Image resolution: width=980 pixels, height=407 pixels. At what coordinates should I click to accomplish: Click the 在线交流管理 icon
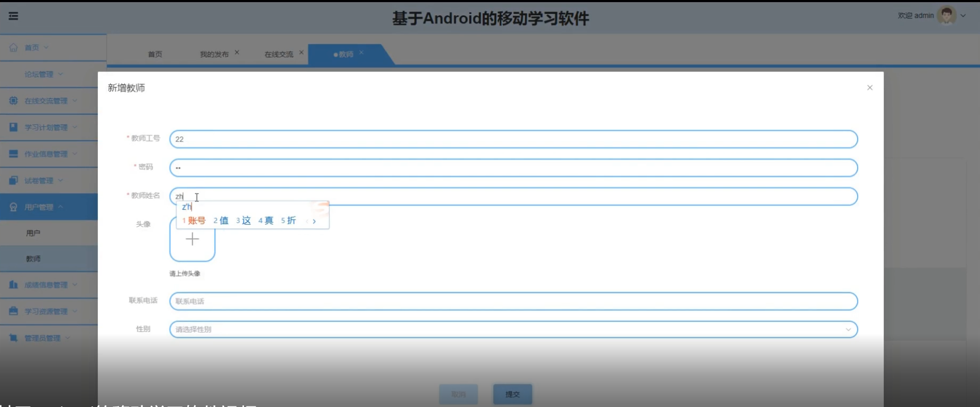(x=13, y=100)
